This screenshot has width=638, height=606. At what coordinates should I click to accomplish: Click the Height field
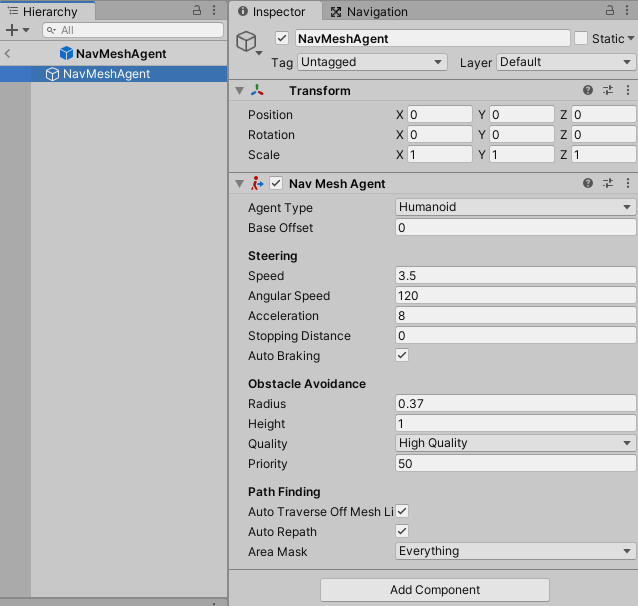pyautogui.click(x=516, y=423)
